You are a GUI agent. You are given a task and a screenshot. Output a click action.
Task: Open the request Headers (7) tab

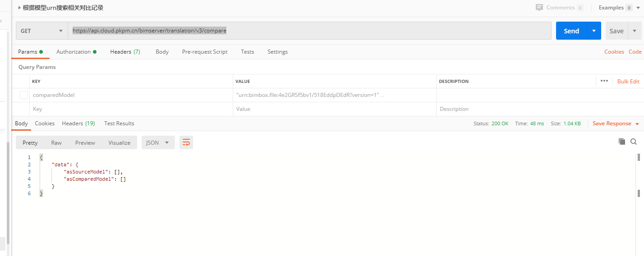pos(125,52)
